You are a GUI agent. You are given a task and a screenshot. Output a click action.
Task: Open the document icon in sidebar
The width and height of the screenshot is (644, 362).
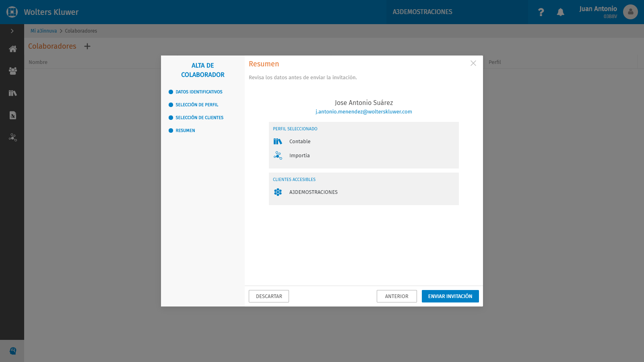tap(13, 115)
